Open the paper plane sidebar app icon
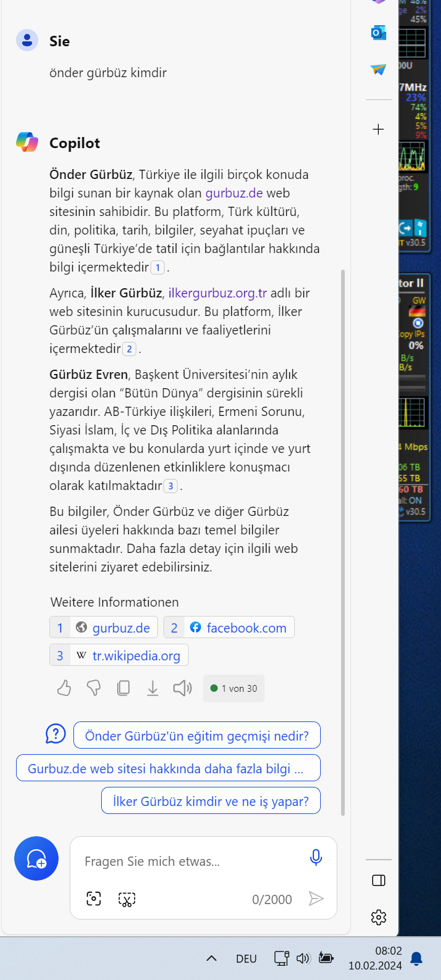The height and width of the screenshot is (980, 441). pos(379,69)
